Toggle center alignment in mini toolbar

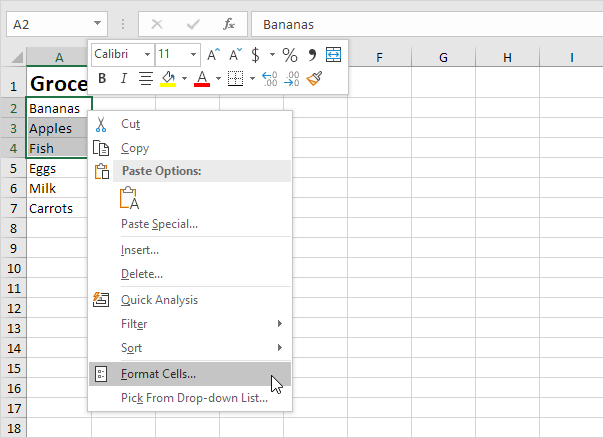pyautogui.click(x=145, y=78)
